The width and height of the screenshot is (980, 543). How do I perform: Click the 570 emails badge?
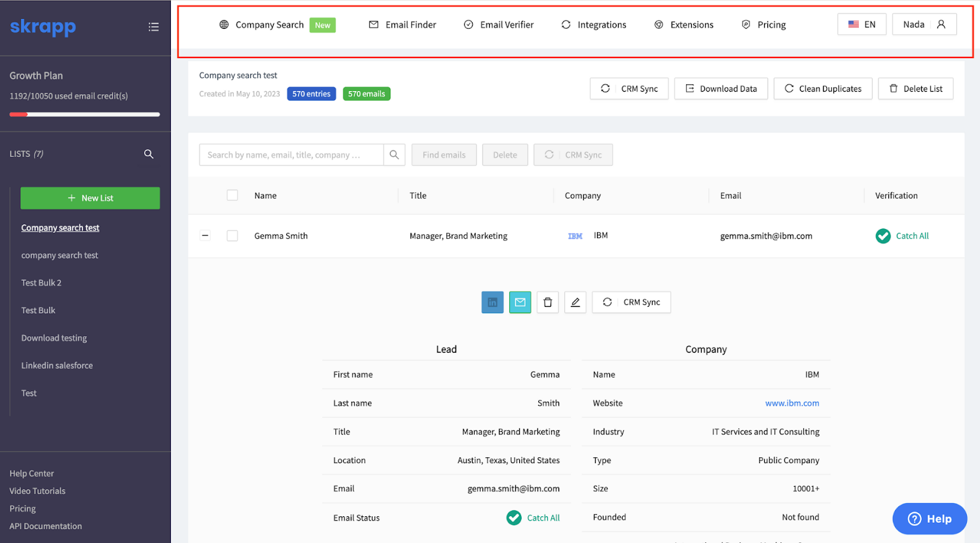pos(367,94)
